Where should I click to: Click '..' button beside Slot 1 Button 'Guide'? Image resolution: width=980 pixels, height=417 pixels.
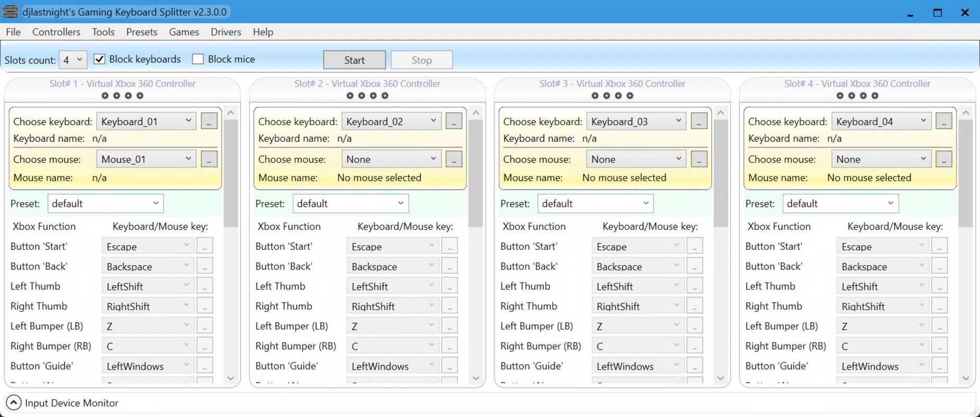[x=205, y=365]
